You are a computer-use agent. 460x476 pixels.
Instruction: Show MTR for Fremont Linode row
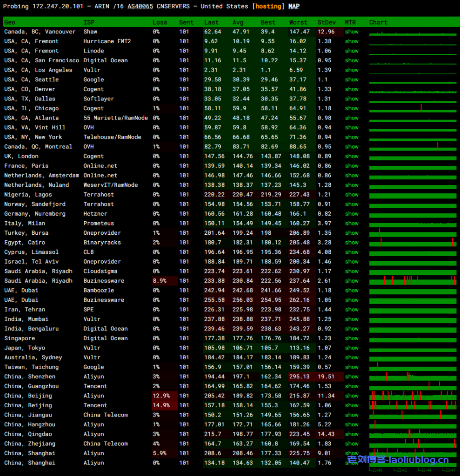[x=352, y=51]
